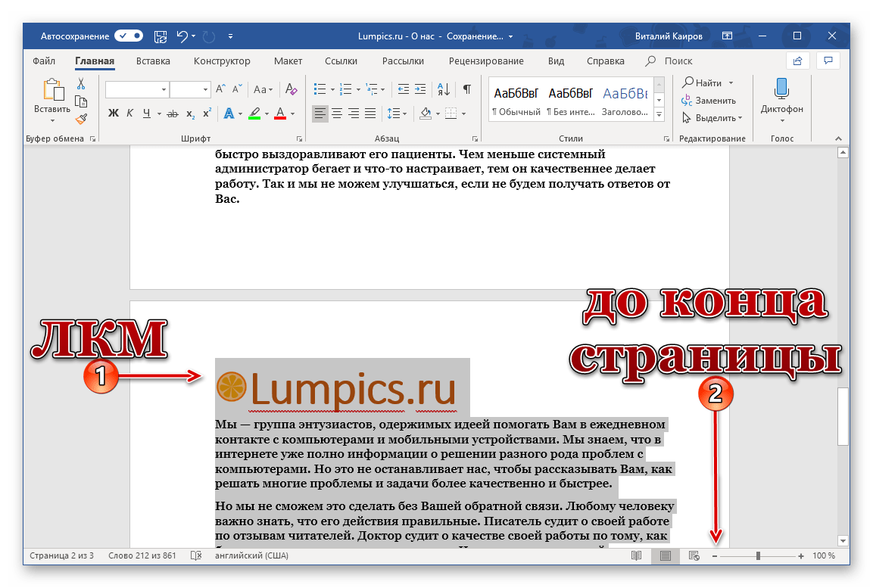Switch to the Вставка tab
873x588 pixels.
pyautogui.click(x=153, y=61)
